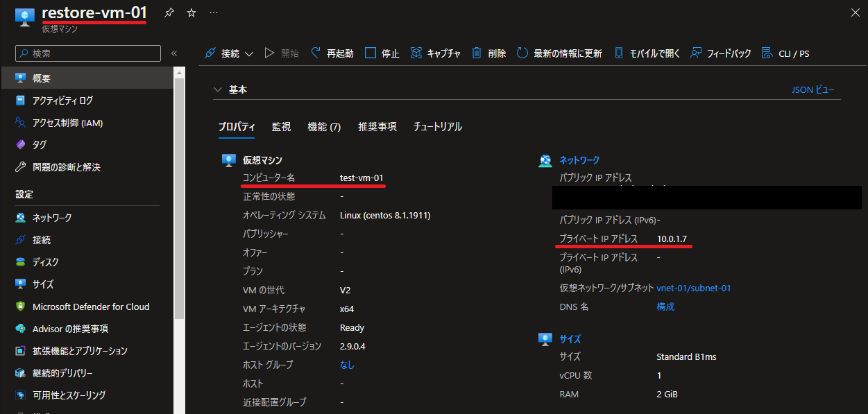Click the network icon beside ネットワーク heading

[545, 161]
